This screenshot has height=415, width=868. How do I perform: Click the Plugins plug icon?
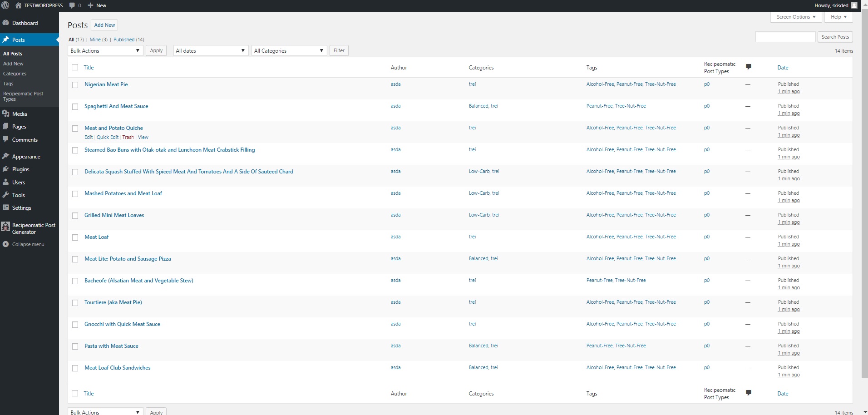(x=5, y=169)
